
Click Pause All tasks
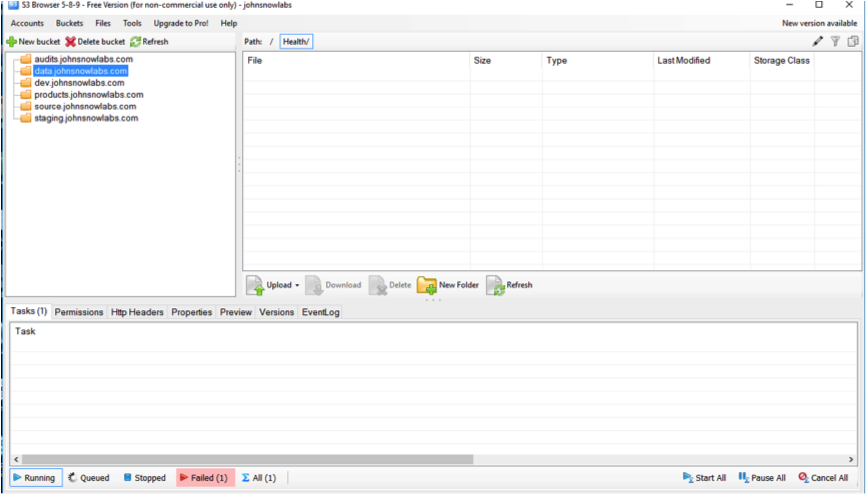click(762, 478)
